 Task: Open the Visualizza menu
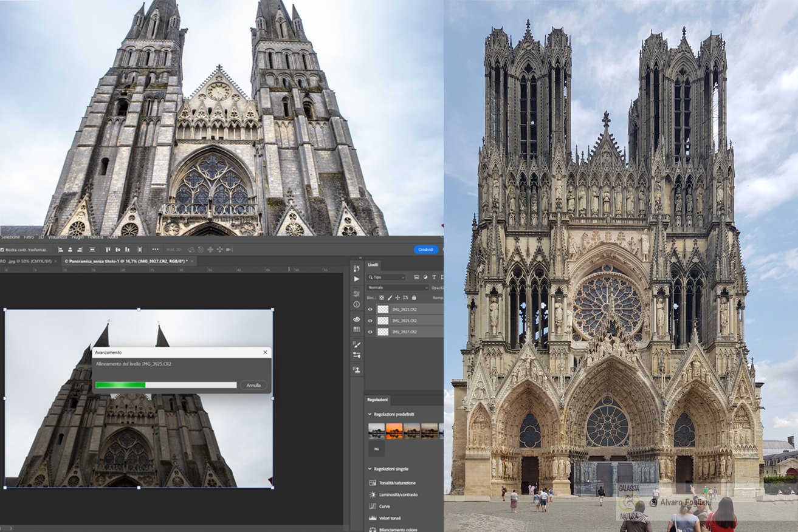coord(58,237)
